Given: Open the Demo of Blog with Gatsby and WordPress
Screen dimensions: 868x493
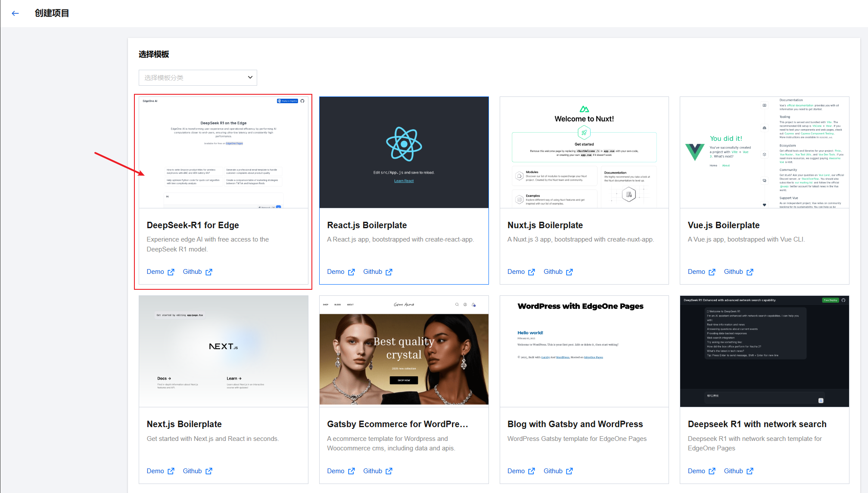Looking at the screenshot, I should [x=516, y=471].
